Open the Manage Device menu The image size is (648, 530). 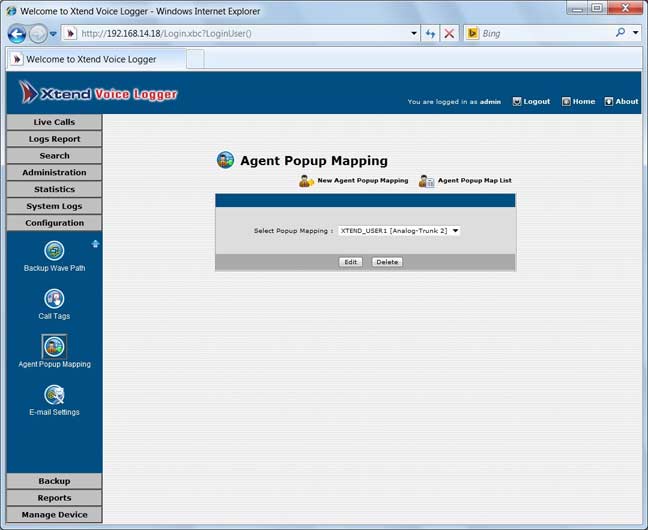pyautogui.click(x=54, y=515)
